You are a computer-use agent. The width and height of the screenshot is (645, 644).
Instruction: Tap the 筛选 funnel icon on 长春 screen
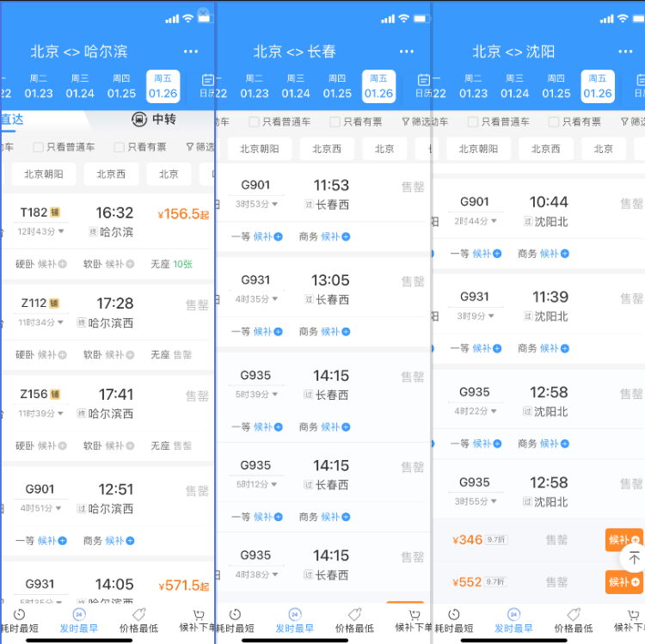[406, 122]
